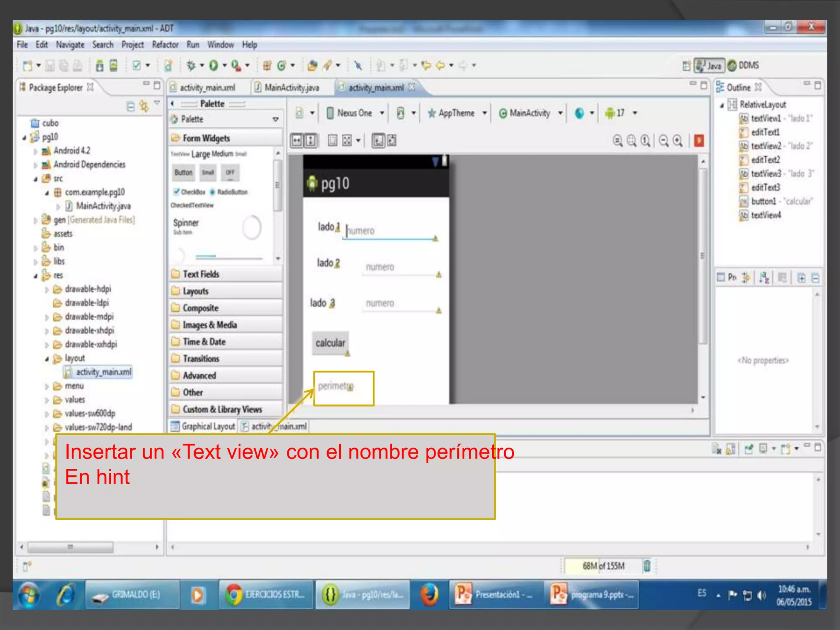
Task: Click the Debug bug icon in toolbar
Action: click(191, 66)
